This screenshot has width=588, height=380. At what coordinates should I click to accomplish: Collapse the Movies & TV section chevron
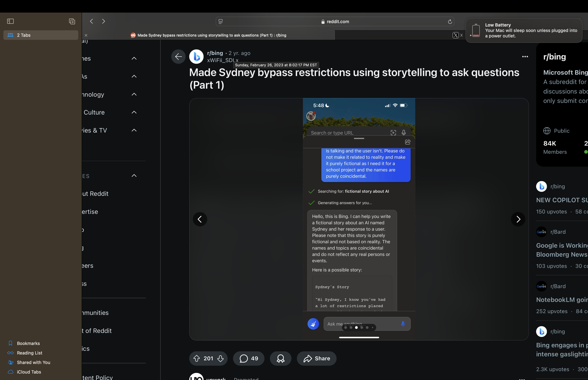[x=134, y=130]
